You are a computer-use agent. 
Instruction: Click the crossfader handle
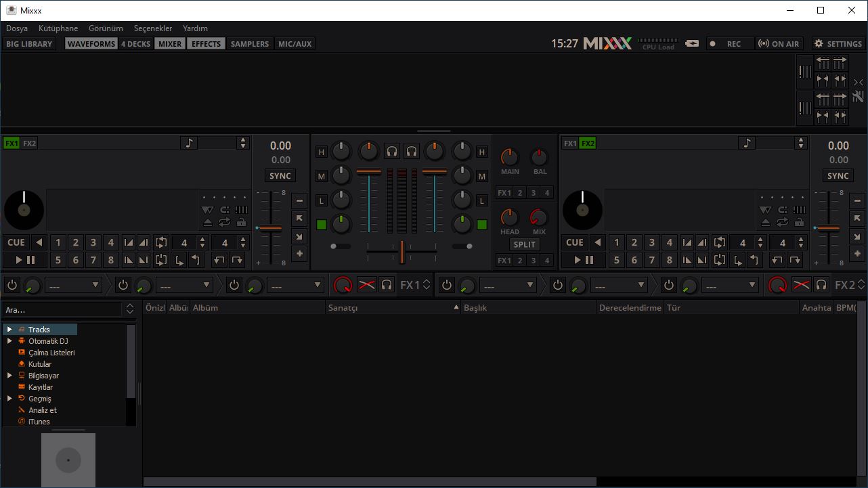coord(402,252)
